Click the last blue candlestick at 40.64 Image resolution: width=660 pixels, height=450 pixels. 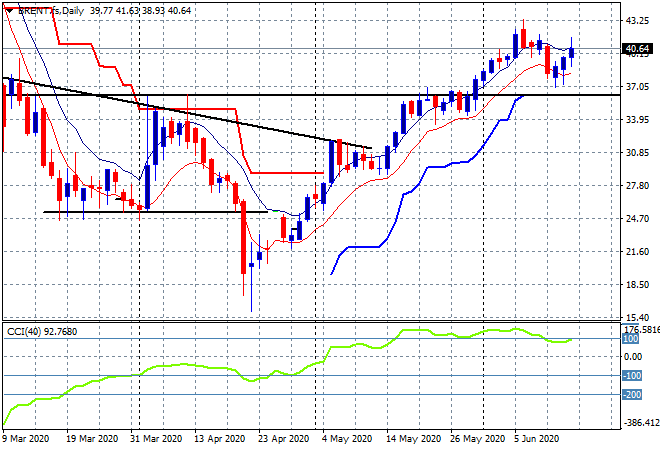tap(571, 53)
